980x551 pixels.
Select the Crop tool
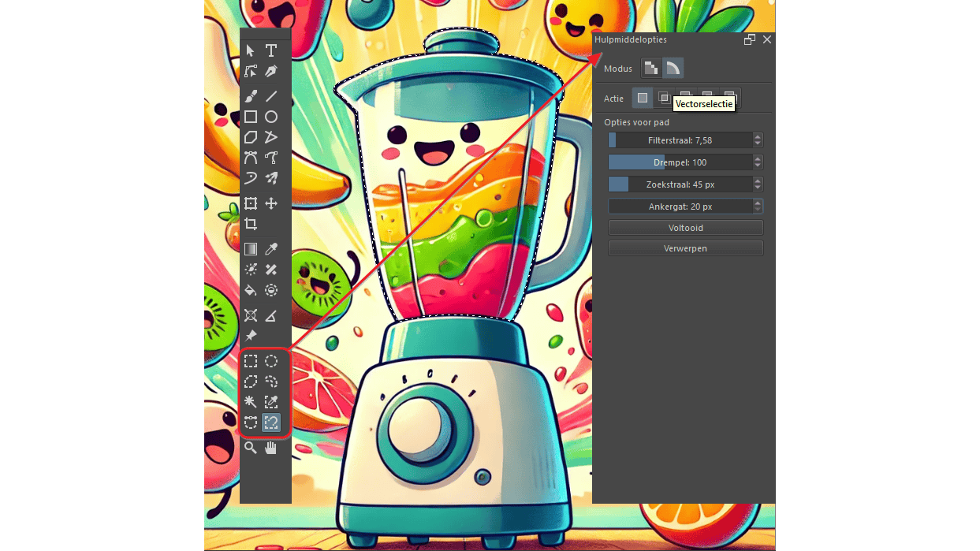[251, 224]
